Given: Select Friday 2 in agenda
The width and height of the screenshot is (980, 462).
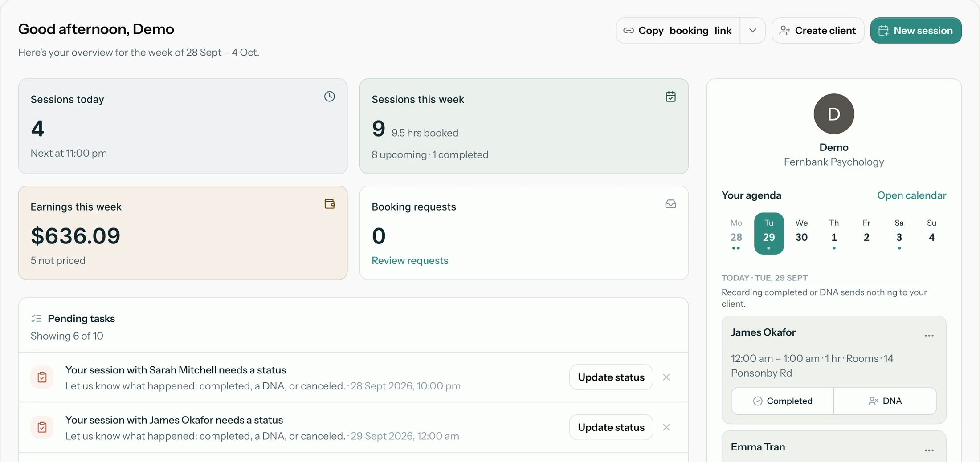Looking at the screenshot, I should point(866,233).
